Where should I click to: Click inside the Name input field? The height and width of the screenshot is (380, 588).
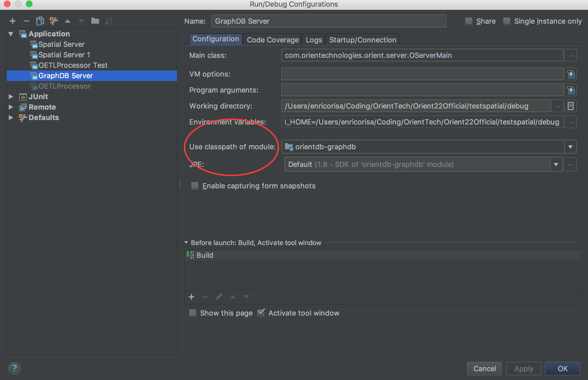[x=329, y=21]
